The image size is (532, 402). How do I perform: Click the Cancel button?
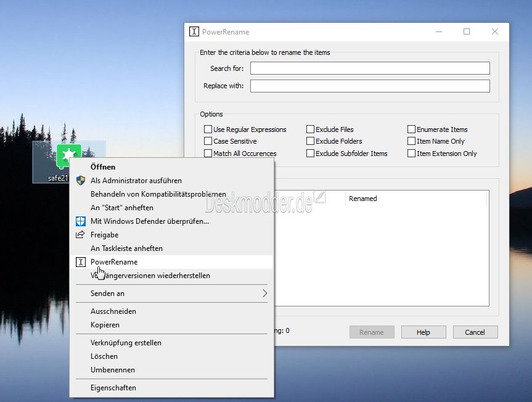tap(475, 332)
